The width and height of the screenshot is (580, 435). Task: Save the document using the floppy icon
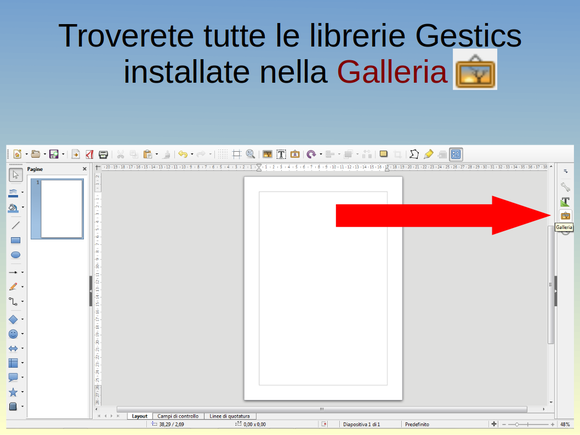pyautogui.click(x=54, y=154)
